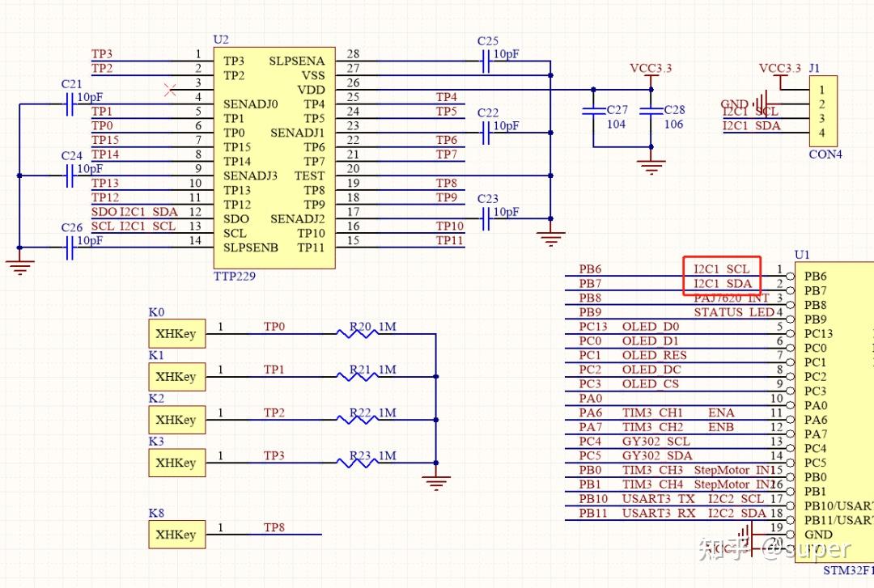Select the red-boxed I2C1 SCL label
The width and height of the screenshot is (874, 588).
[721, 269]
